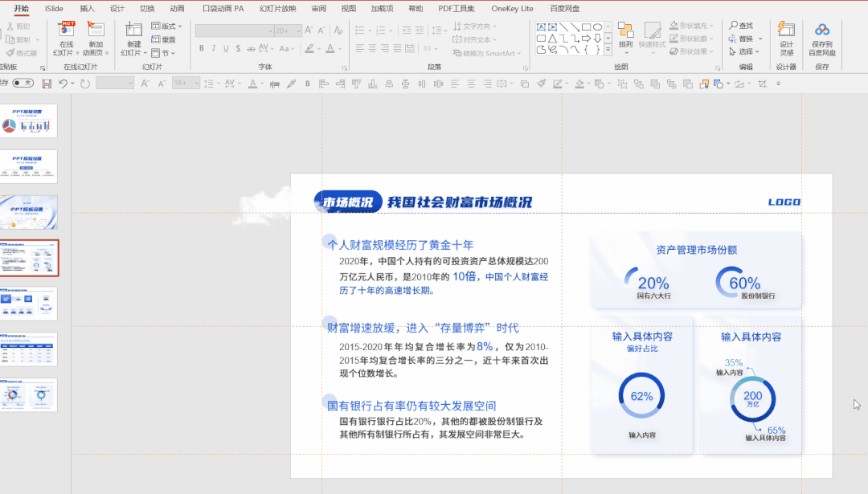Expand the shapes gallery more arrow
The width and height of the screenshot is (868, 494).
click(x=608, y=49)
